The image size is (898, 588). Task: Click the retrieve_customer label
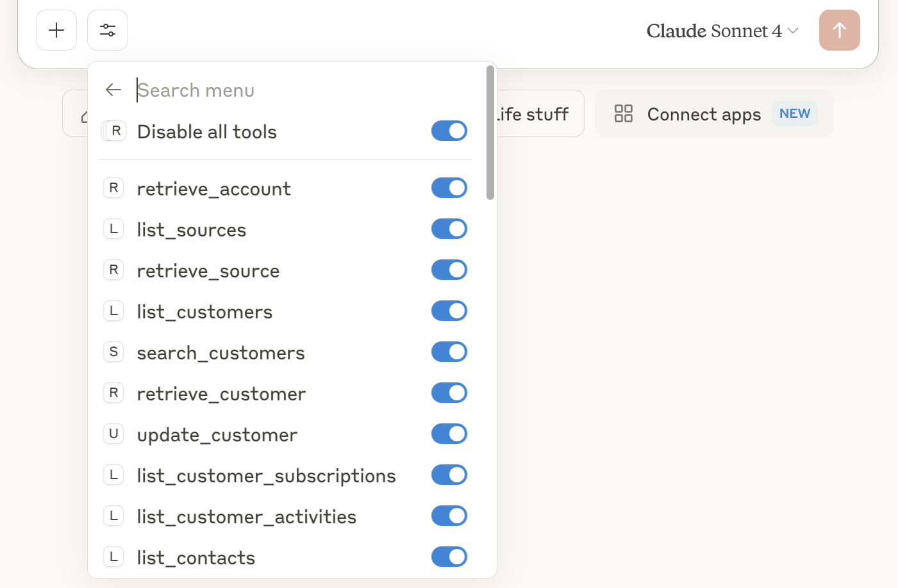[x=221, y=393]
